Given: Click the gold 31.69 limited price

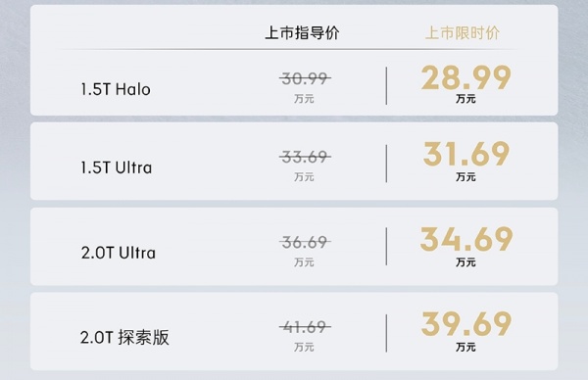Looking at the screenshot, I should point(466,154).
